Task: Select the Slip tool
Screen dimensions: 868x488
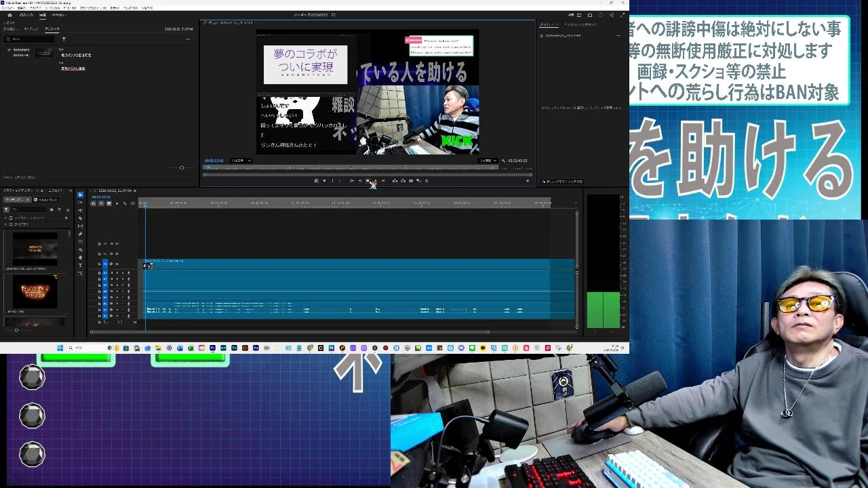Action: (x=81, y=226)
